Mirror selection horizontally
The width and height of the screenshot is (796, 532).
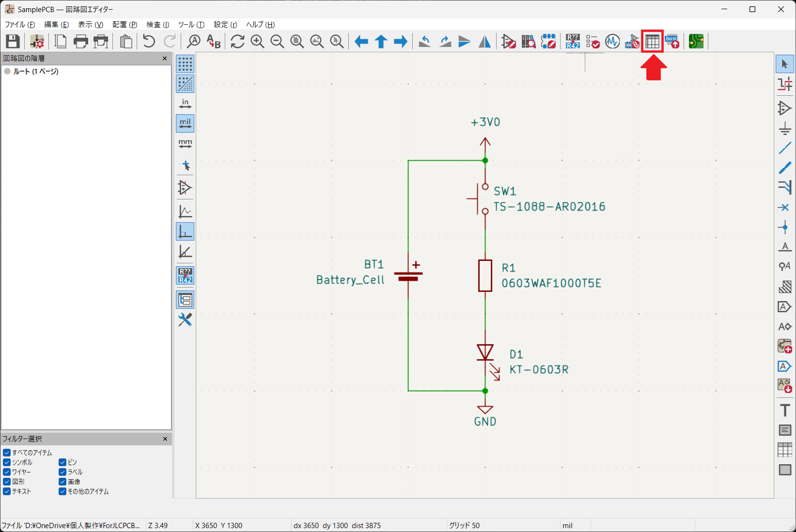(x=484, y=42)
